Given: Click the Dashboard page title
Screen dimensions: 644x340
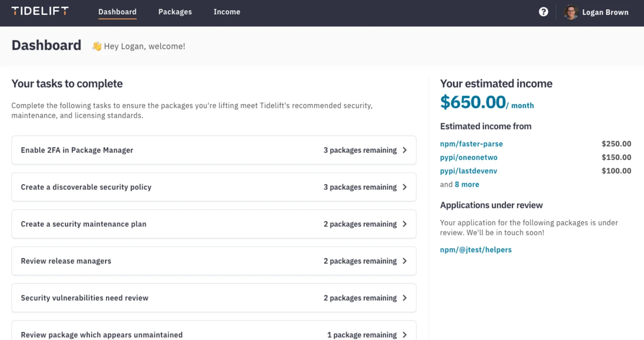Looking at the screenshot, I should coord(46,45).
